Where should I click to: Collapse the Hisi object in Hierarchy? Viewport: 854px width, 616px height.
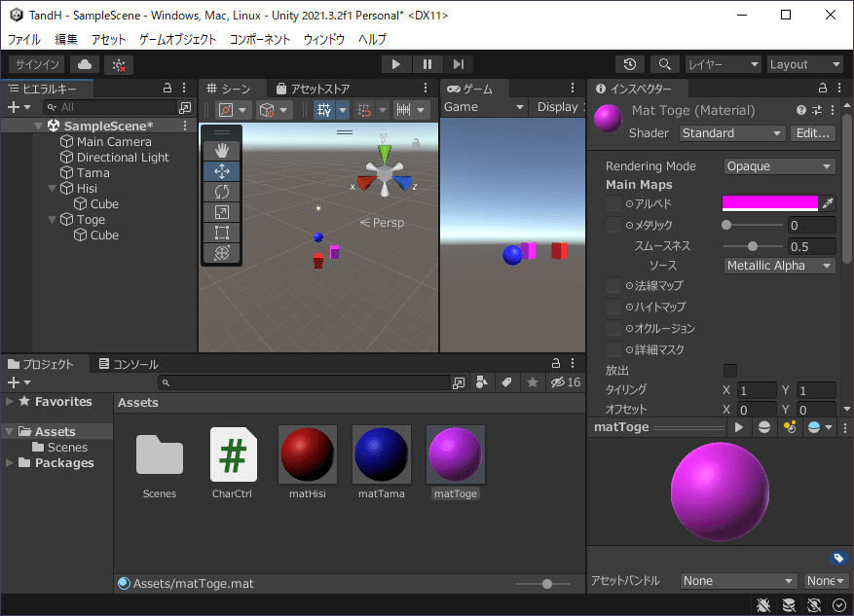[x=53, y=188]
